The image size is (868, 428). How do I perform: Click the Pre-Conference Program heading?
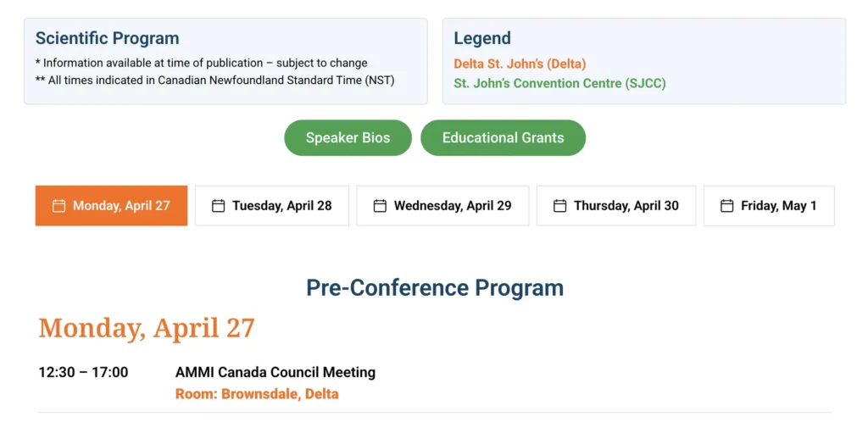[x=434, y=288]
